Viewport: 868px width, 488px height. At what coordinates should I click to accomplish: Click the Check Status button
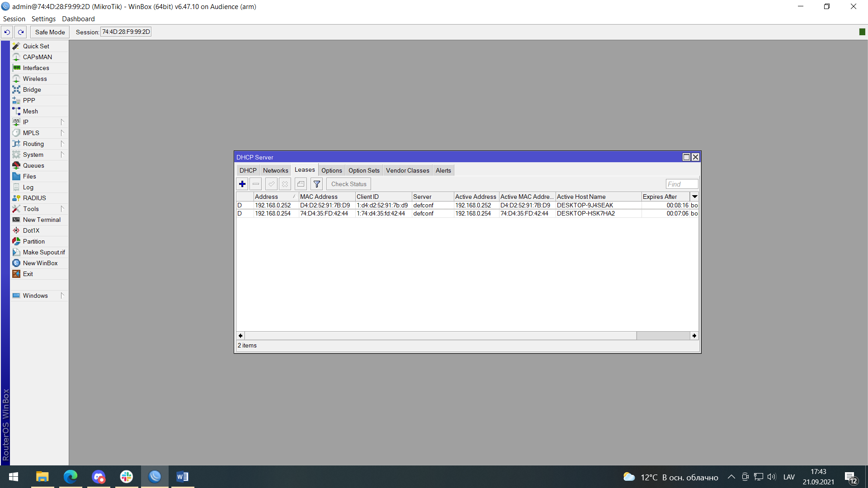349,183
